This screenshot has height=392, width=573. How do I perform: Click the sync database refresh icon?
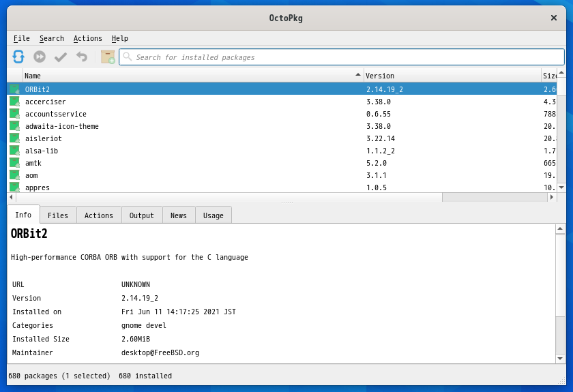[18, 57]
